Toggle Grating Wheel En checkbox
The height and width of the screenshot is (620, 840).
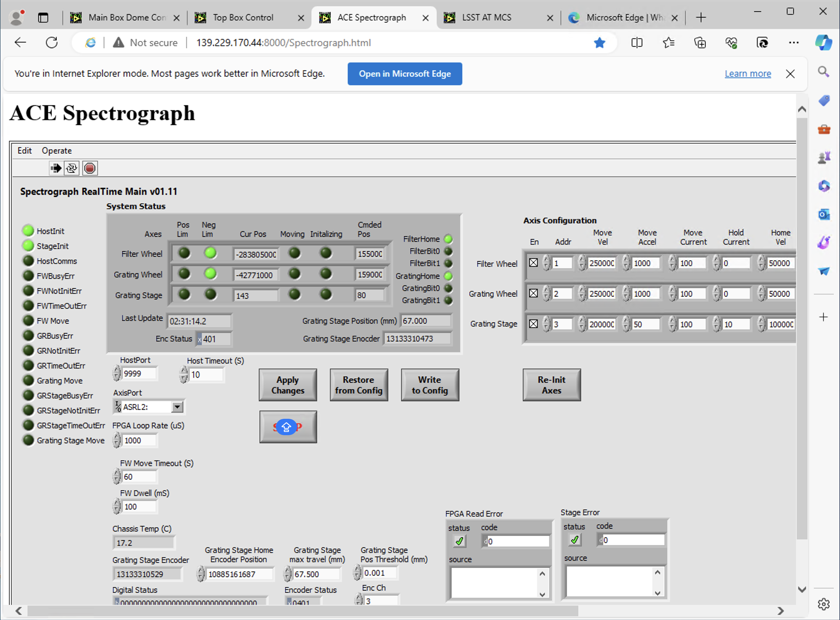[x=533, y=293]
